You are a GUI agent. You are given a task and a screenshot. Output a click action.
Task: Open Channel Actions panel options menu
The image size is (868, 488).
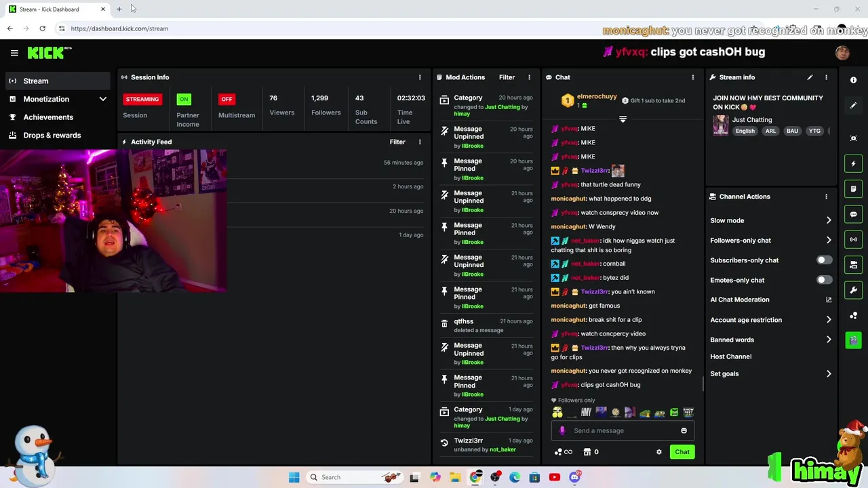[x=826, y=197]
